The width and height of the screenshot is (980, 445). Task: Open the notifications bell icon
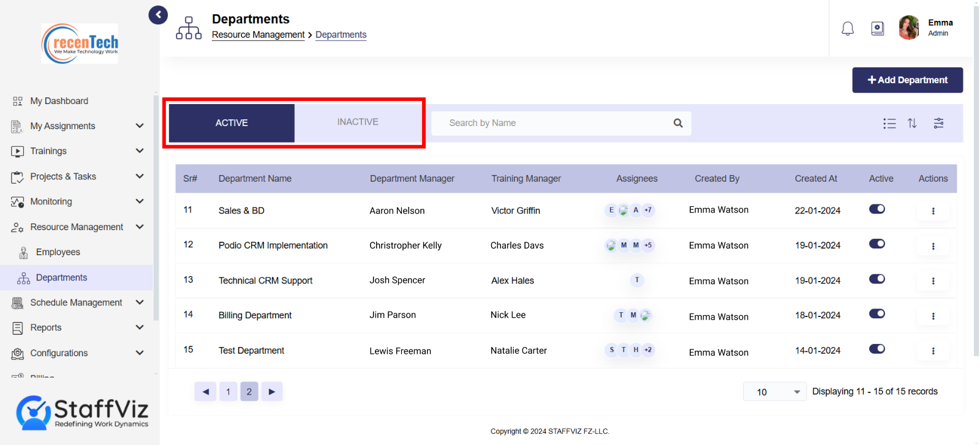[x=848, y=29]
